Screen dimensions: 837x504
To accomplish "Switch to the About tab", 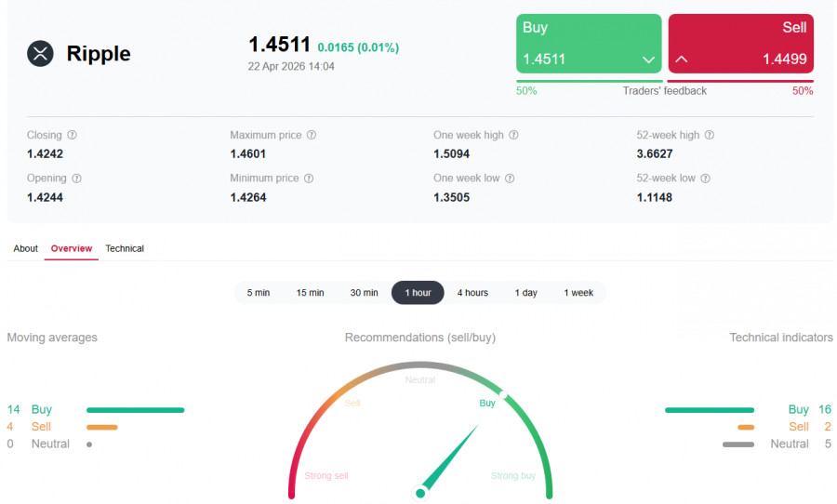I will point(26,248).
